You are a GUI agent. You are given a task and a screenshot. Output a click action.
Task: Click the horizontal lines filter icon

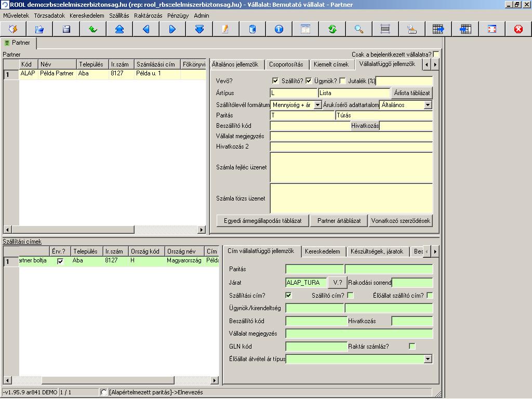click(385, 29)
